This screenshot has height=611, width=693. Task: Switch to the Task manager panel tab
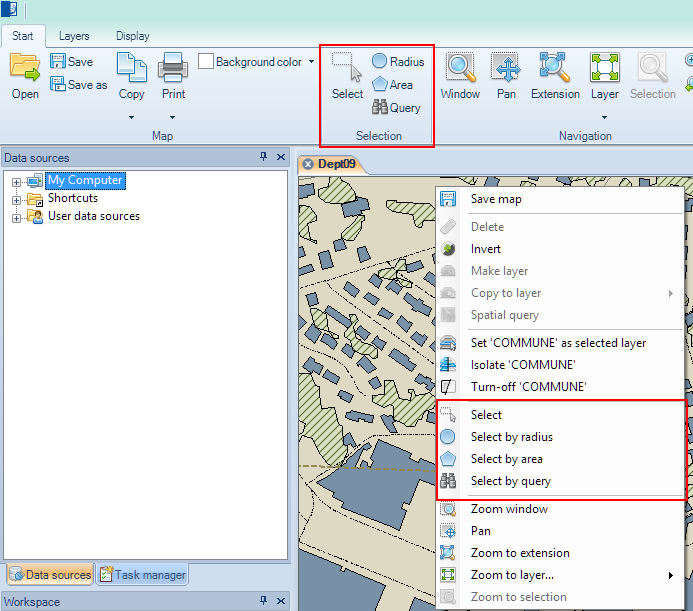coord(142,574)
